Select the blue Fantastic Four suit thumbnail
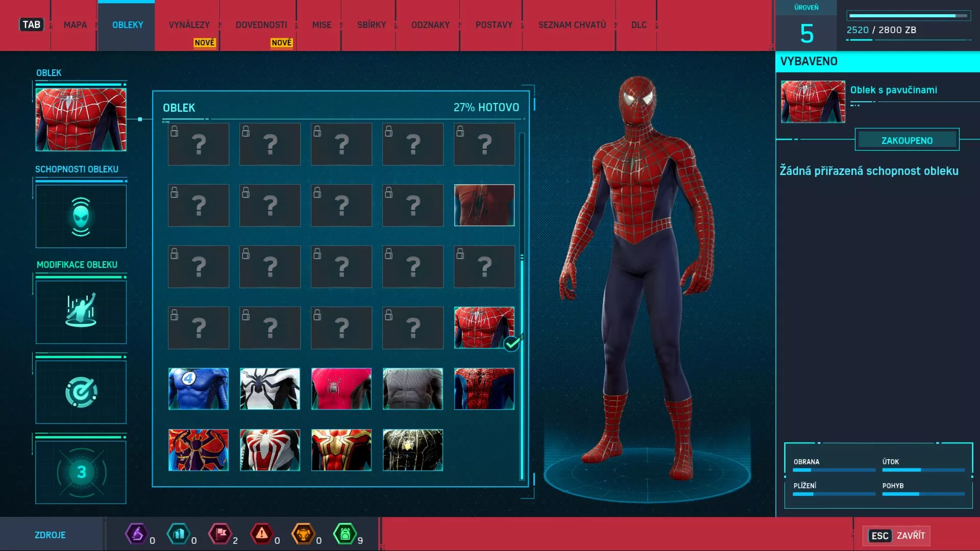Screen dimensions: 980x551 click(x=198, y=389)
